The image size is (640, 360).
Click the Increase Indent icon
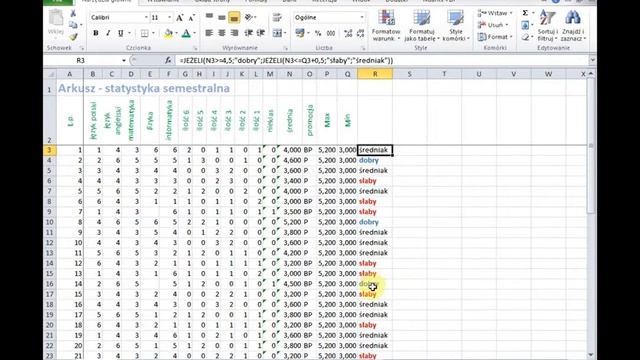point(261,33)
